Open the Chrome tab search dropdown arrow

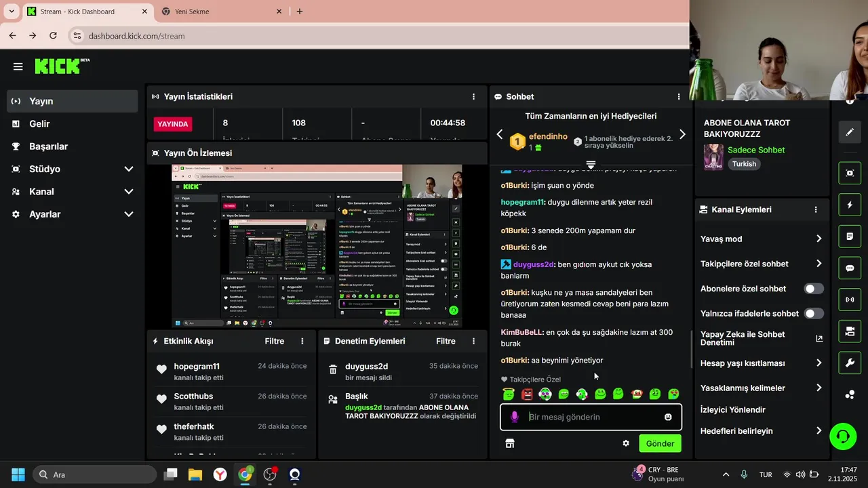[x=12, y=12]
